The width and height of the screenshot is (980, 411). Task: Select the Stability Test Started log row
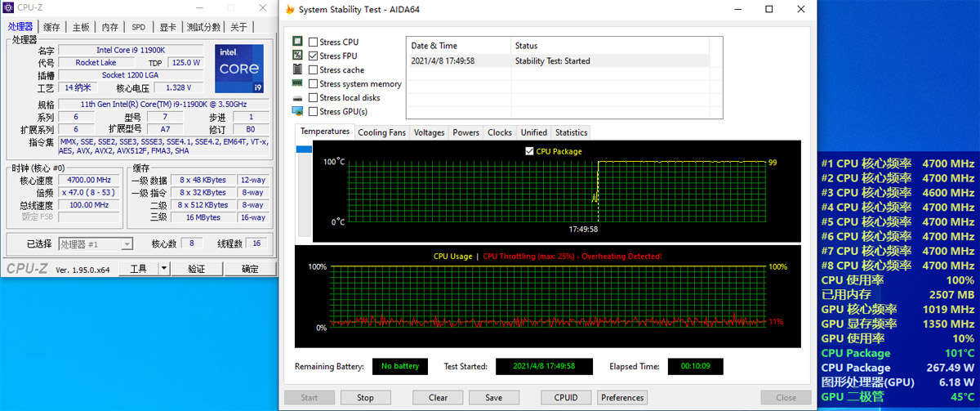coord(563,60)
